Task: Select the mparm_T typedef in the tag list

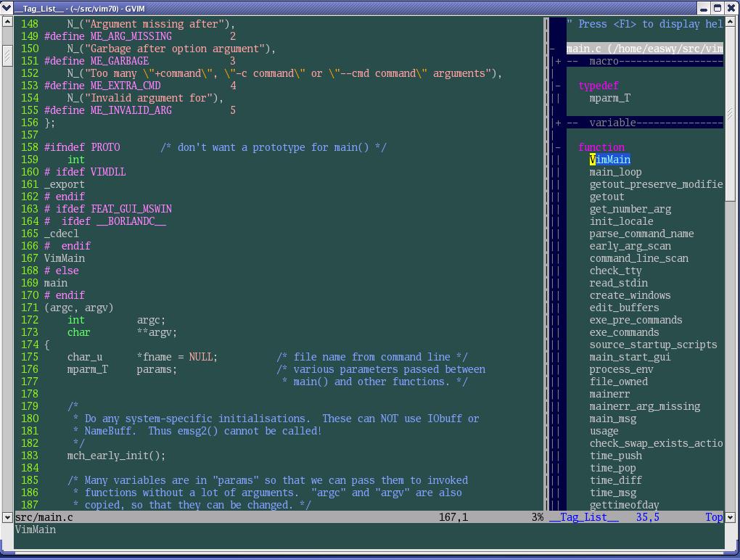Action: pyautogui.click(x=609, y=98)
